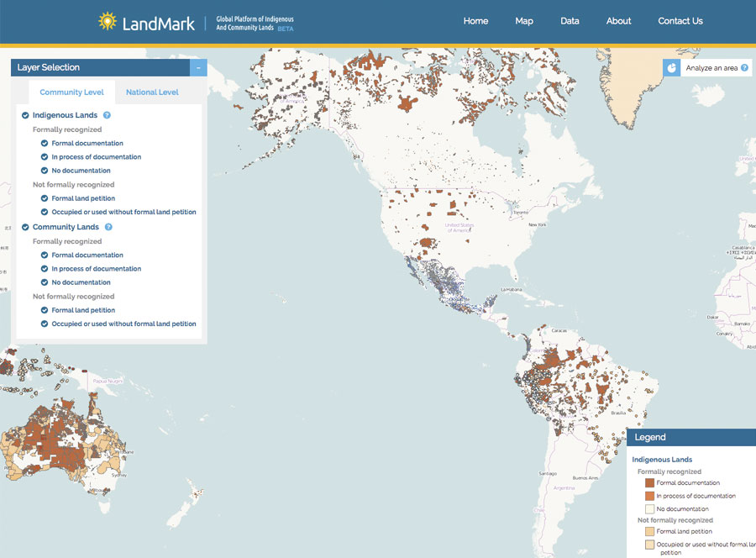Open help icon beside Analyze an area

pos(744,68)
